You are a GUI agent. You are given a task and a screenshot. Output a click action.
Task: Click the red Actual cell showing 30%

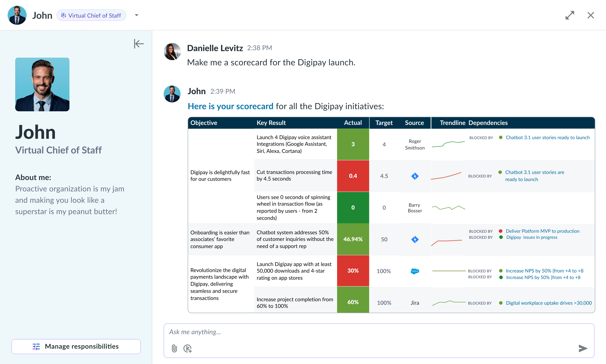[353, 271]
